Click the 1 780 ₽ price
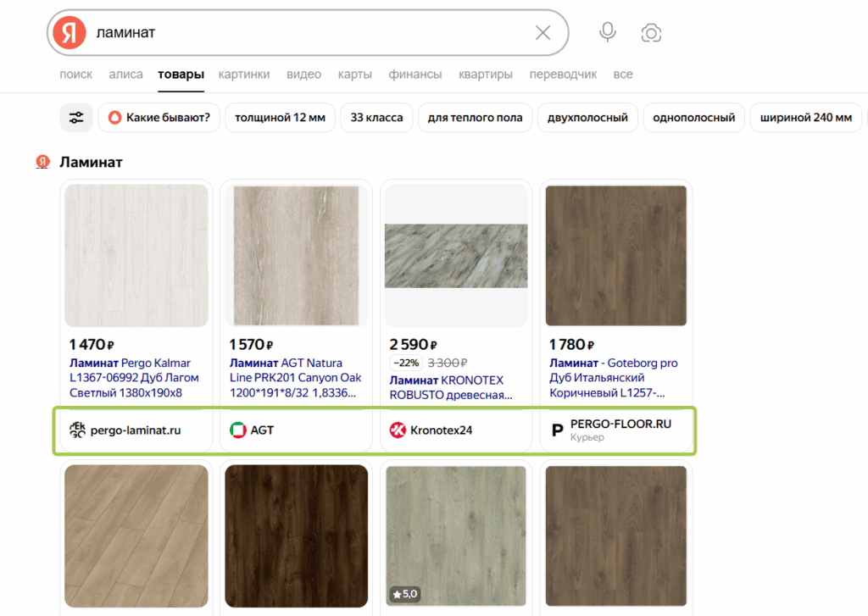 pyautogui.click(x=571, y=344)
